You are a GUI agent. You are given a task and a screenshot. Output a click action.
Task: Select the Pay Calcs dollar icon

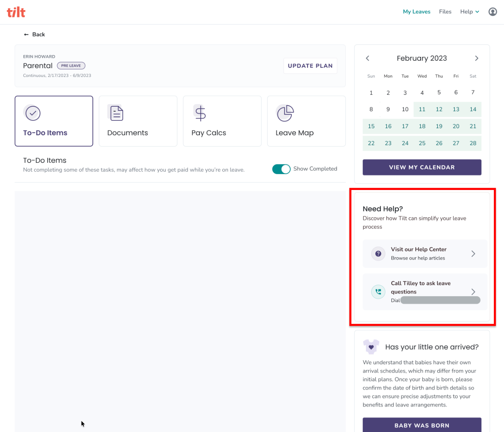pos(200,113)
